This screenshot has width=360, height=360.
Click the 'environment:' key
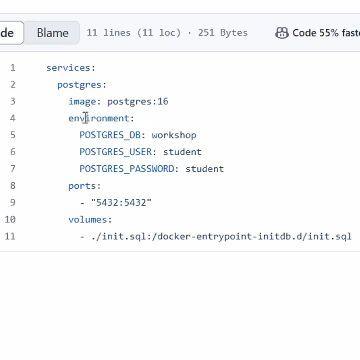[101, 118]
